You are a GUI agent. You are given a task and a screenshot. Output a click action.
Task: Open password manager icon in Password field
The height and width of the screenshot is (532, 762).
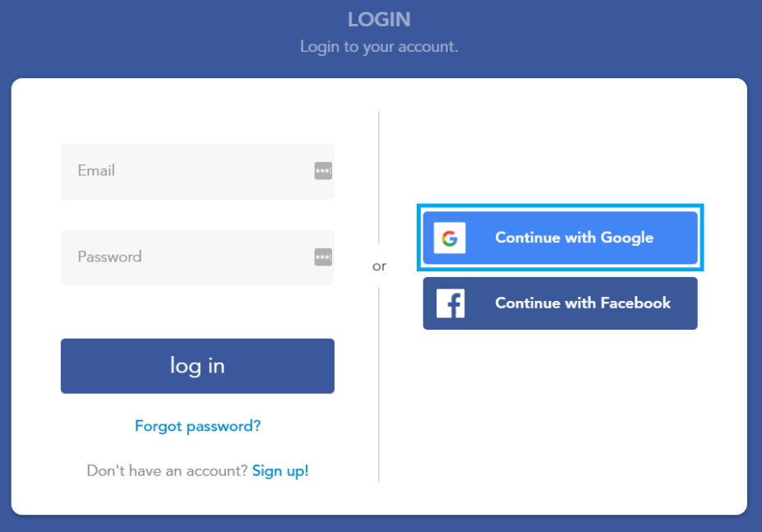(323, 257)
